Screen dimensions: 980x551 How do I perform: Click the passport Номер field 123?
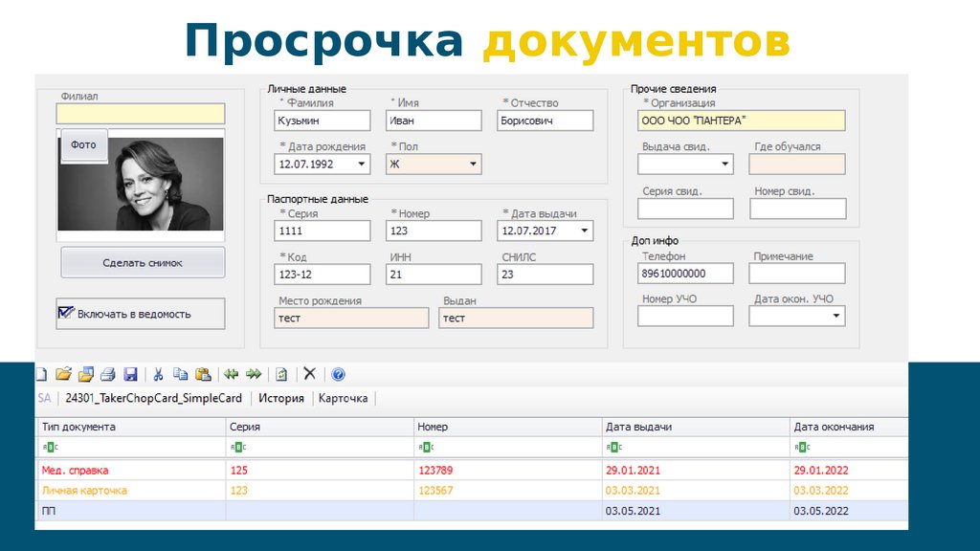tap(434, 231)
